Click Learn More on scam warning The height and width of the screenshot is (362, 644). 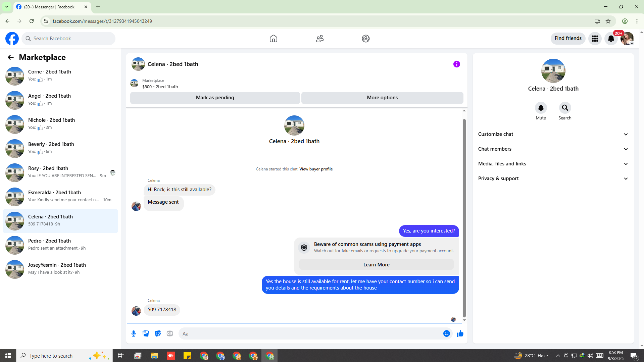[x=376, y=265]
